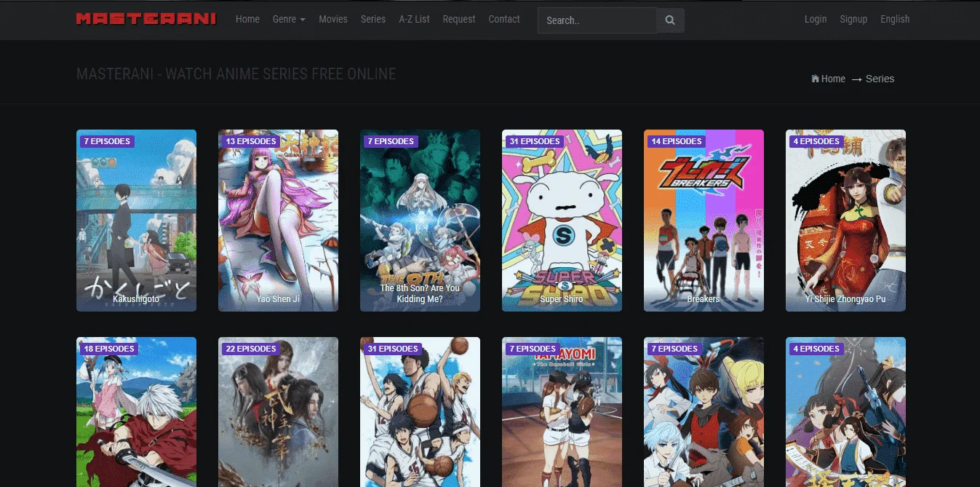Open the Yi Shijie Zhongyao Pu poster
Image resolution: width=980 pixels, height=487 pixels.
[x=845, y=221]
